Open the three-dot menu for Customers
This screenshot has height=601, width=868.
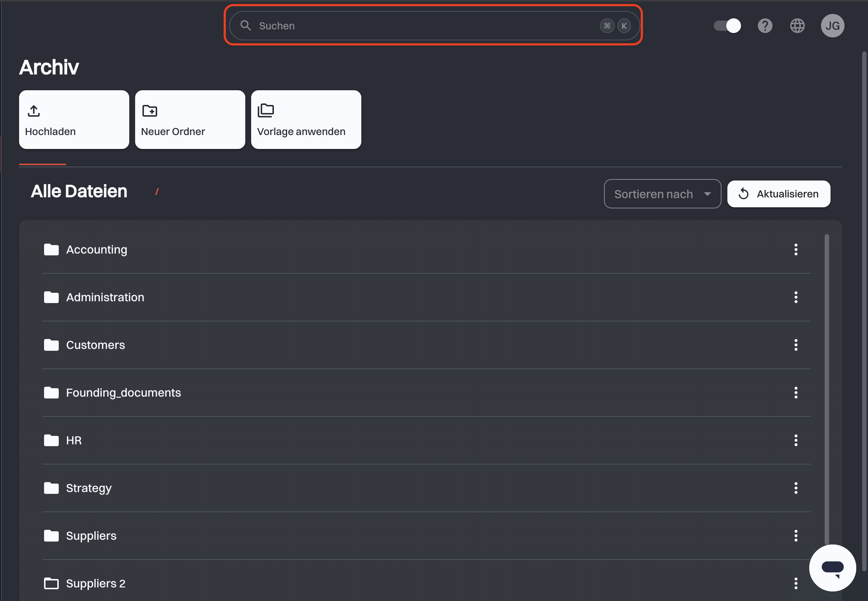pyautogui.click(x=796, y=345)
